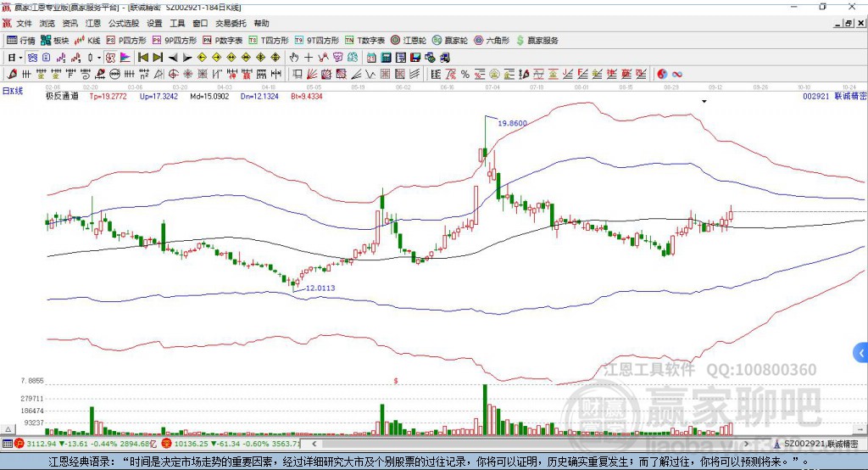Open the 公式选股 menu
The image size is (868, 470).
(x=124, y=23)
